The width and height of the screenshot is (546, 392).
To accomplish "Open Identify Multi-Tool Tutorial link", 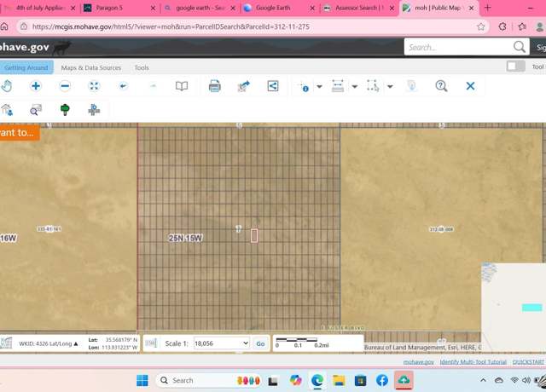I will (x=473, y=362).
